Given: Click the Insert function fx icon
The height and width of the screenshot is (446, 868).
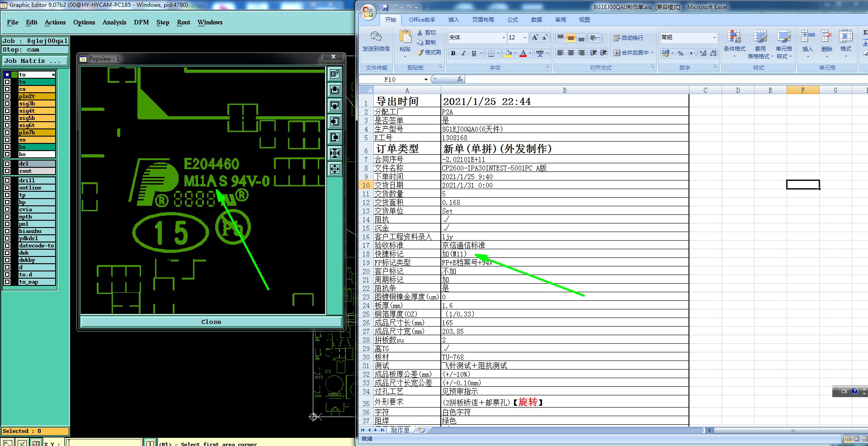Looking at the screenshot, I should click(x=460, y=79).
